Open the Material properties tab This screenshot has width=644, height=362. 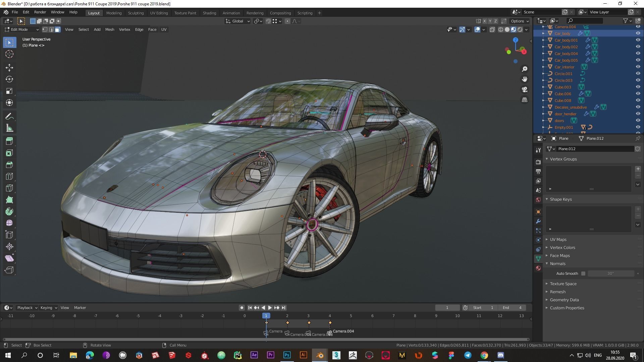pyautogui.click(x=538, y=268)
